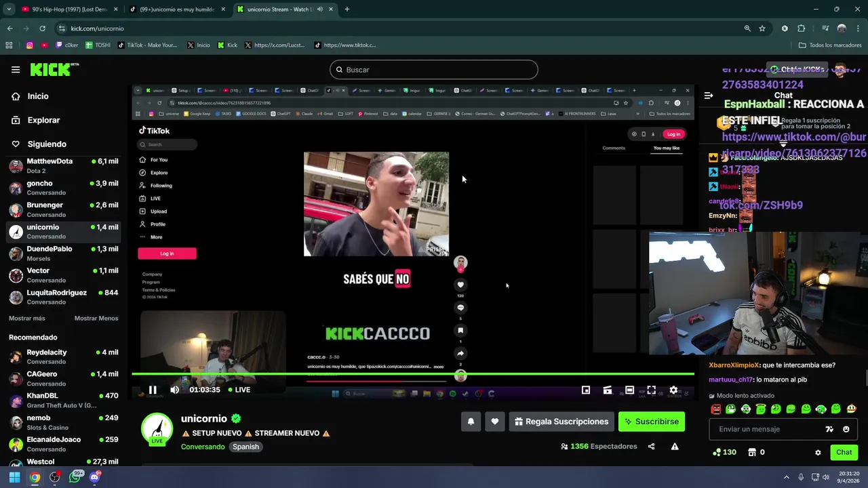This screenshot has width=868, height=488.
Task: Open channel points showing 130
Action: point(725,452)
